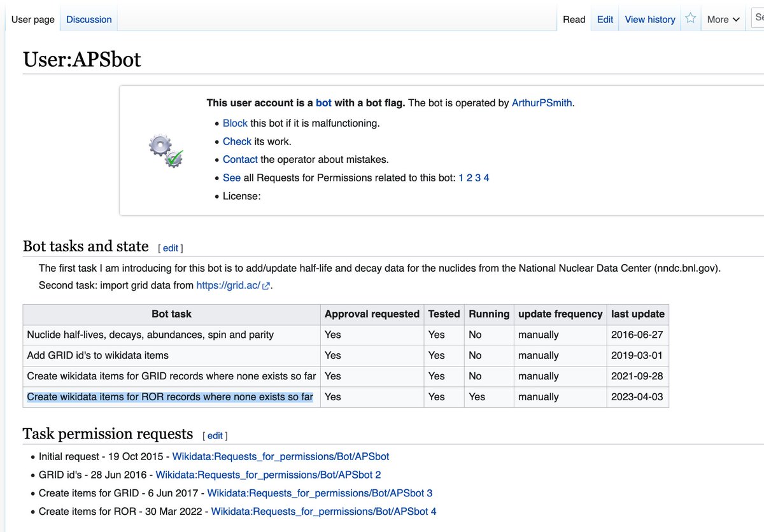Open ArthurPSmith operator link
The height and width of the screenshot is (532, 764).
(542, 102)
